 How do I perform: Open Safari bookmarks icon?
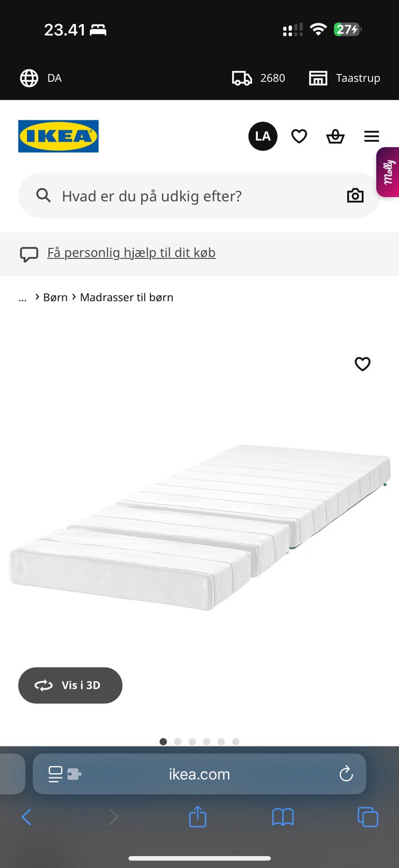click(283, 817)
